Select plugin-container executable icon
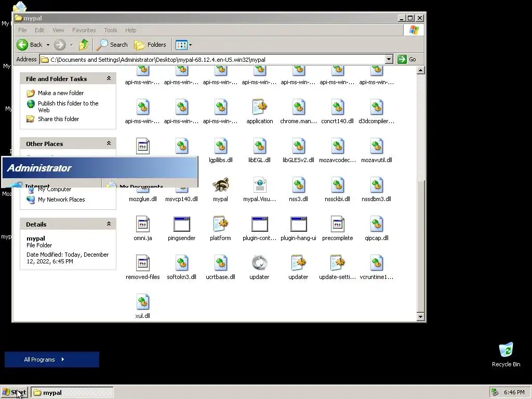This screenshot has width=532, height=399. pos(260,224)
